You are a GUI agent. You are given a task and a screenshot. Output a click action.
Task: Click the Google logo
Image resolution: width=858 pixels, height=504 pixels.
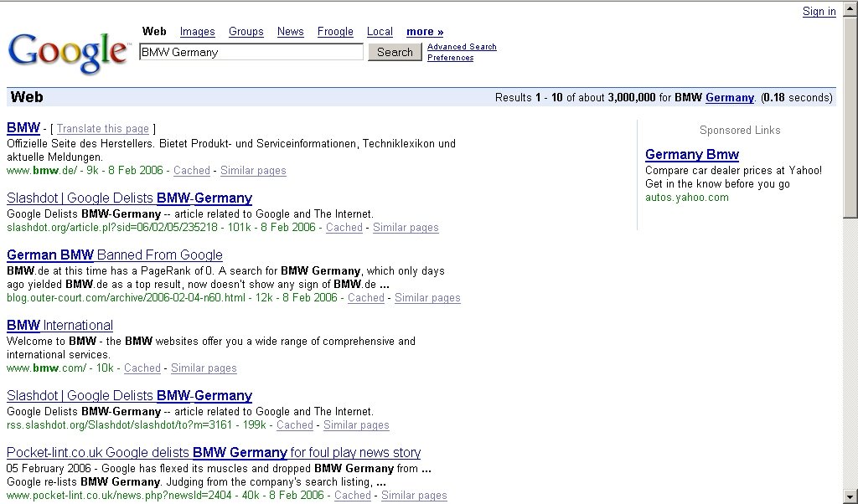coord(69,53)
